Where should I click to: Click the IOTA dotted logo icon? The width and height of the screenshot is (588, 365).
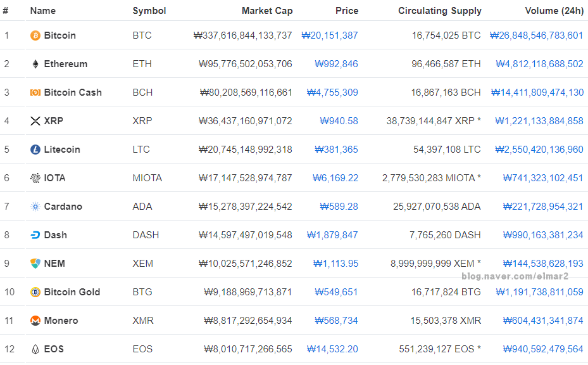tap(35, 178)
